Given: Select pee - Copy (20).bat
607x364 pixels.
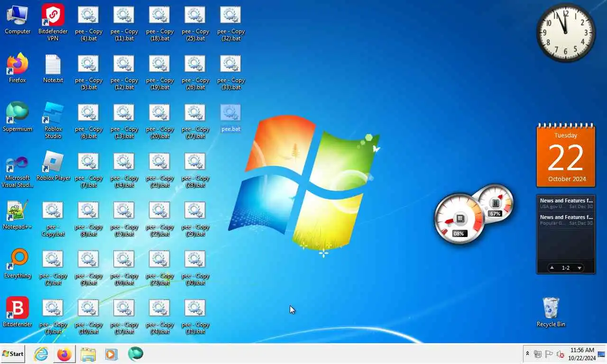Looking at the screenshot, I should click(160, 121).
